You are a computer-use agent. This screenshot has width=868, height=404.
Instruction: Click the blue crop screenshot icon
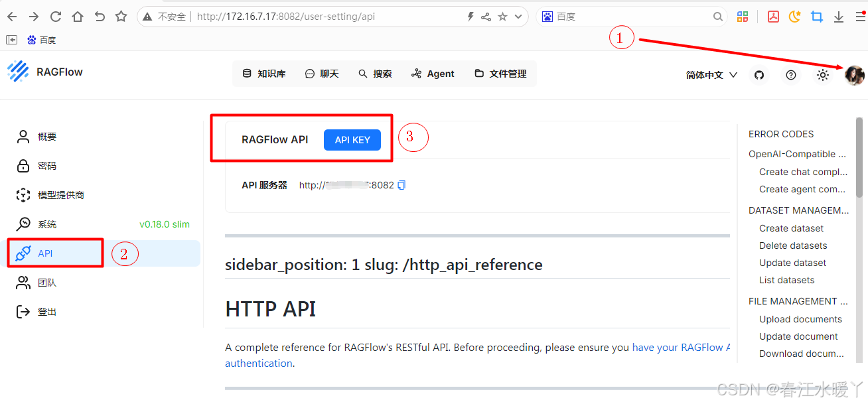click(817, 17)
